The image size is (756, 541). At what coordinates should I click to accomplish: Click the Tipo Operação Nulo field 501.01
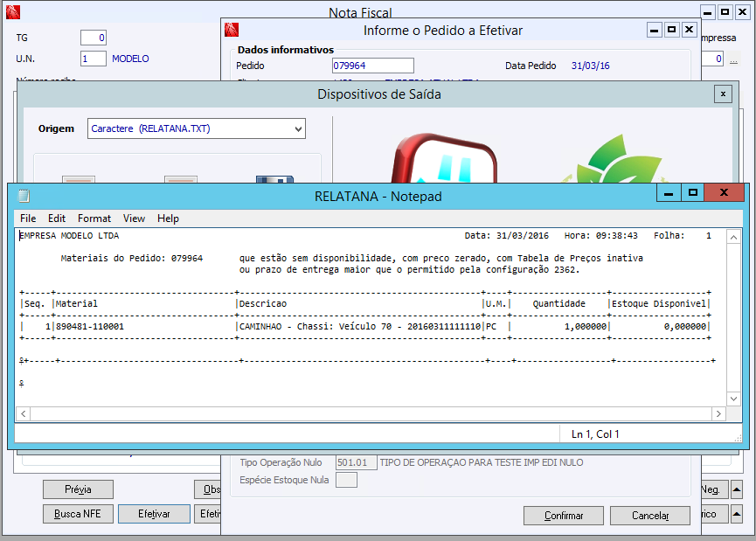tap(357, 462)
